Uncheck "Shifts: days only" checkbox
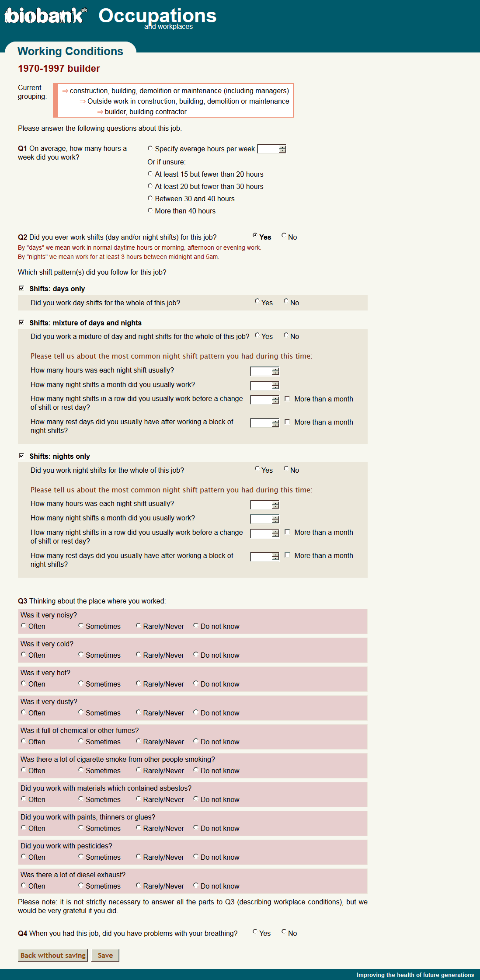This screenshot has width=480, height=980. tap(21, 288)
